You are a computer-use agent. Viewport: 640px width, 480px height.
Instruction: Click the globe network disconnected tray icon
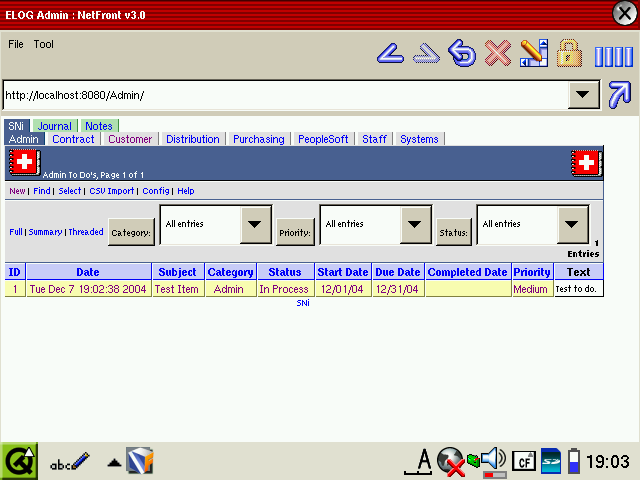(x=450, y=462)
